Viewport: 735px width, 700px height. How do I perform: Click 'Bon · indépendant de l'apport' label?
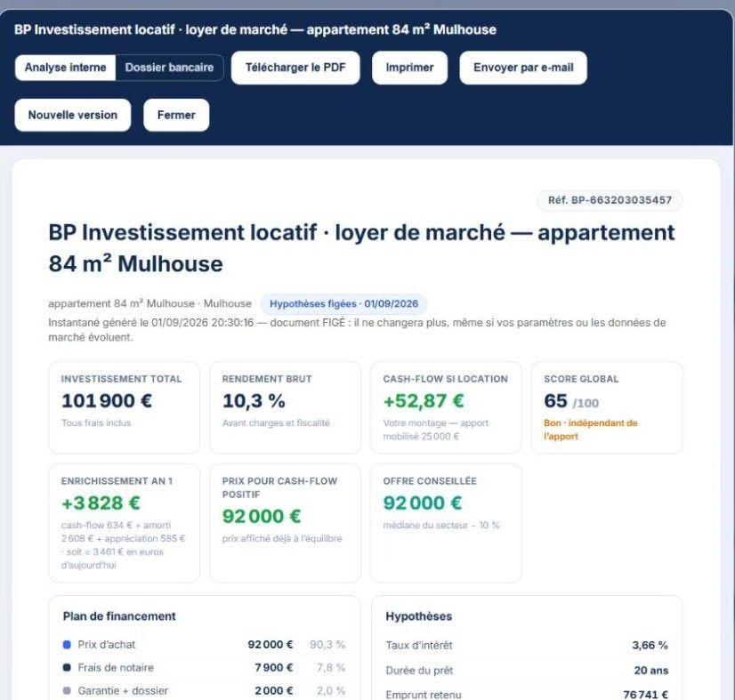[590, 430]
